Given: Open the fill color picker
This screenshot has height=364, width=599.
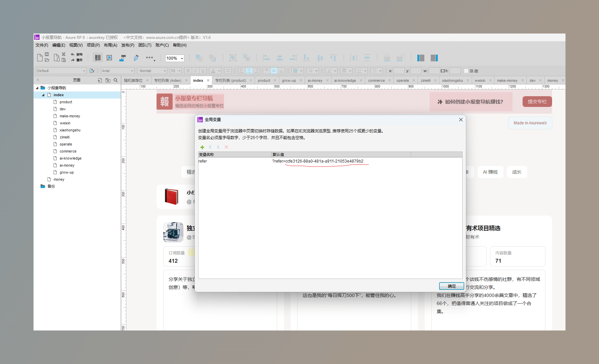Looking at the screenshot, I should click(297, 71).
